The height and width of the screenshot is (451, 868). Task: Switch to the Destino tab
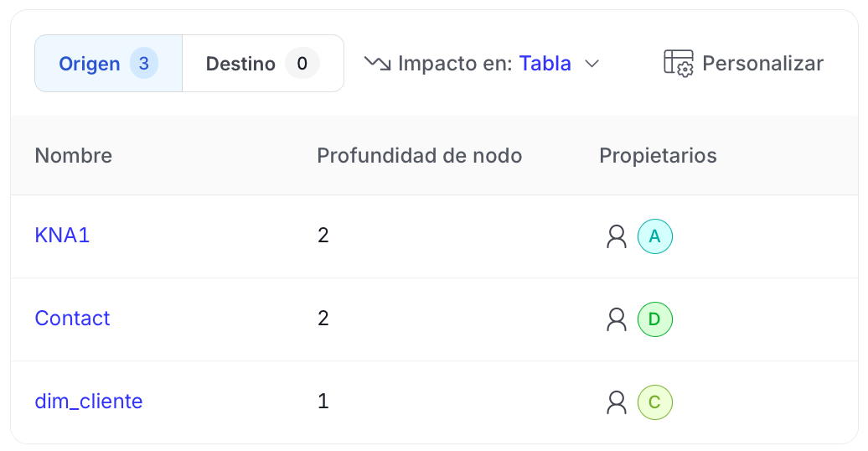(x=240, y=64)
